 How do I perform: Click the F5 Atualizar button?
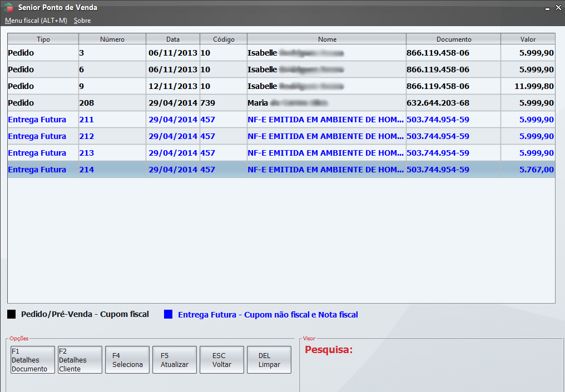(x=175, y=360)
